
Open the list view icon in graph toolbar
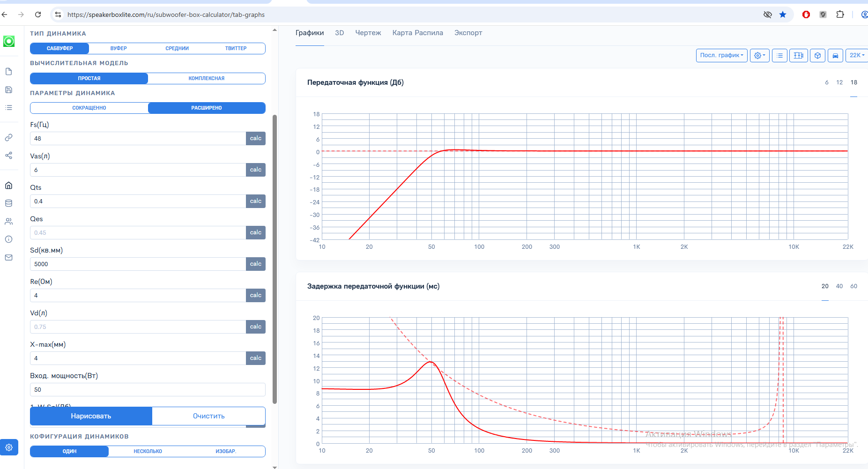tap(779, 55)
